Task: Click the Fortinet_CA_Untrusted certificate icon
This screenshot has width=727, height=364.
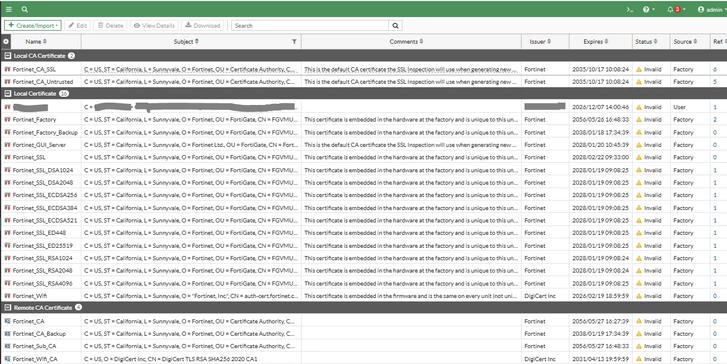Action: click(7, 82)
